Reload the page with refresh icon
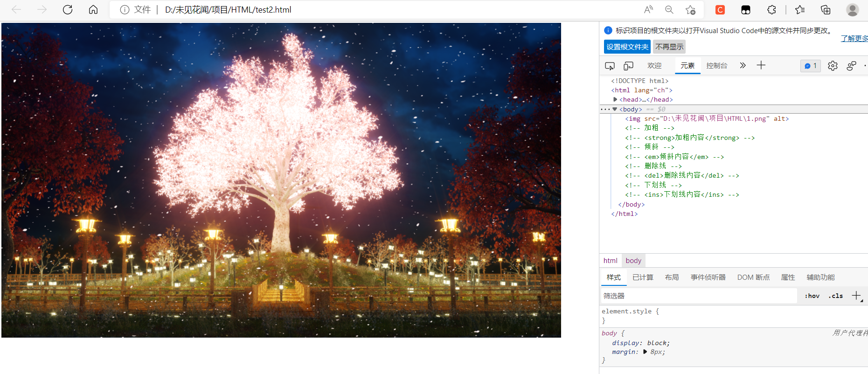Screen dimensions: 868x374 68,9
